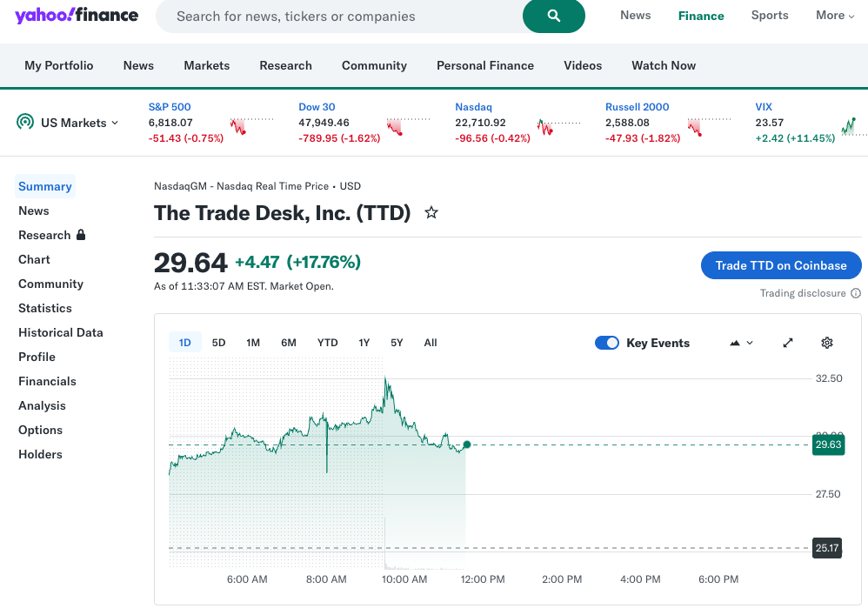Open the Statistics sidebar section

[x=45, y=308]
